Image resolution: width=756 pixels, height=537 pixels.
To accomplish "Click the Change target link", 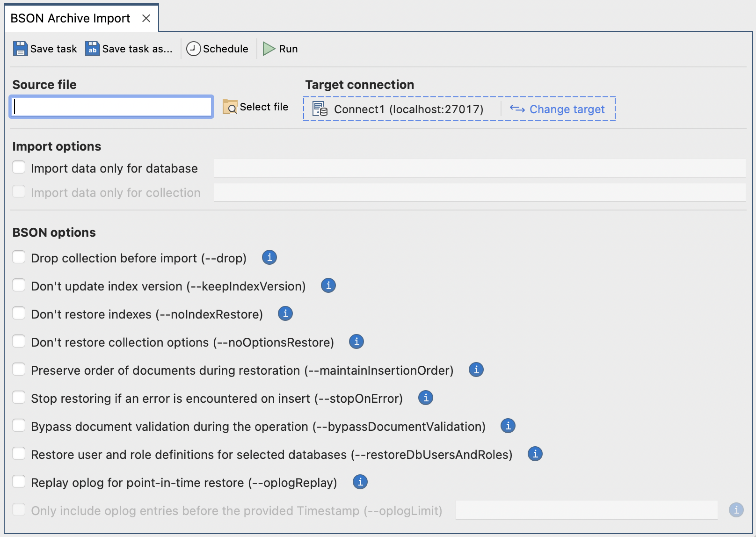I will (567, 109).
